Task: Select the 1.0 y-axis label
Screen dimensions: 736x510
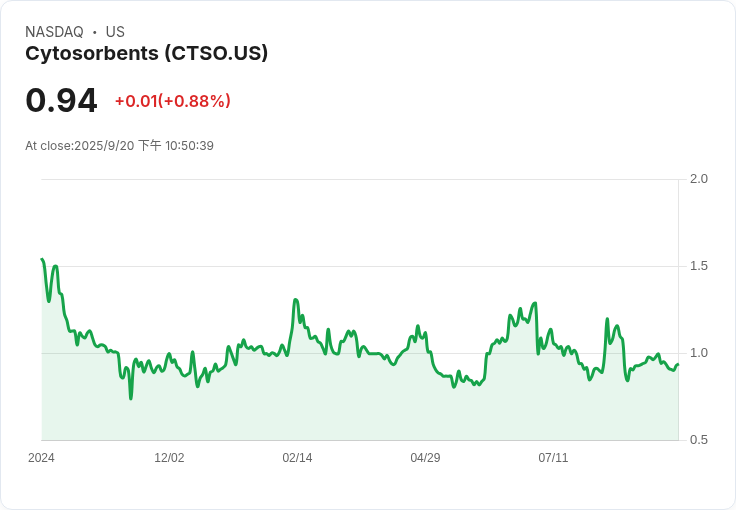Action: click(699, 353)
